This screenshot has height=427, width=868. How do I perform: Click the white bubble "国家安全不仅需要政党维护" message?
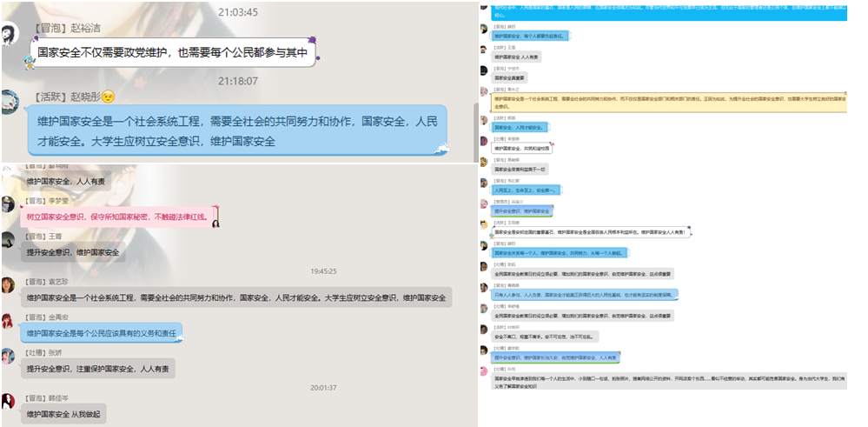tap(172, 54)
